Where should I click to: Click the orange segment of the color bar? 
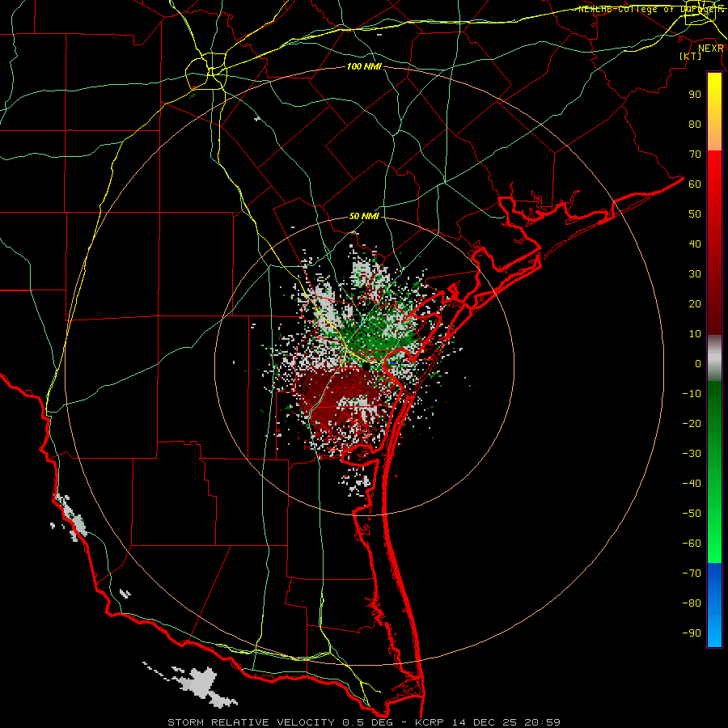pyautogui.click(x=714, y=137)
